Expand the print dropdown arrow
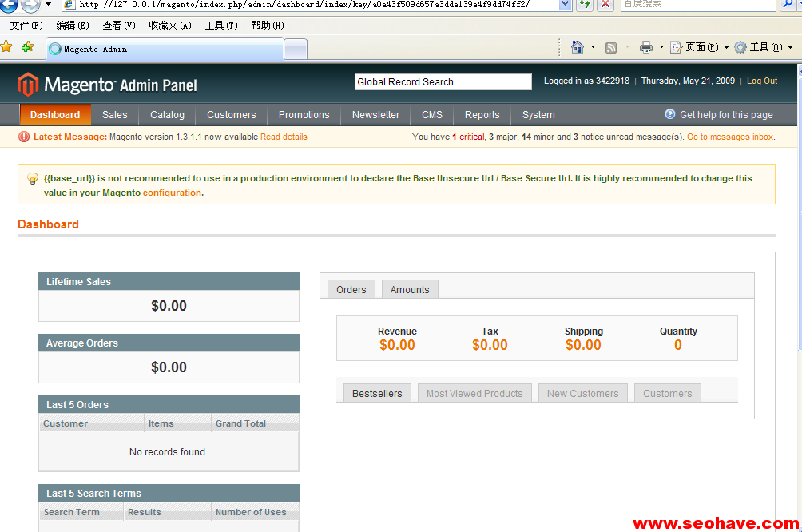 (661, 47)
